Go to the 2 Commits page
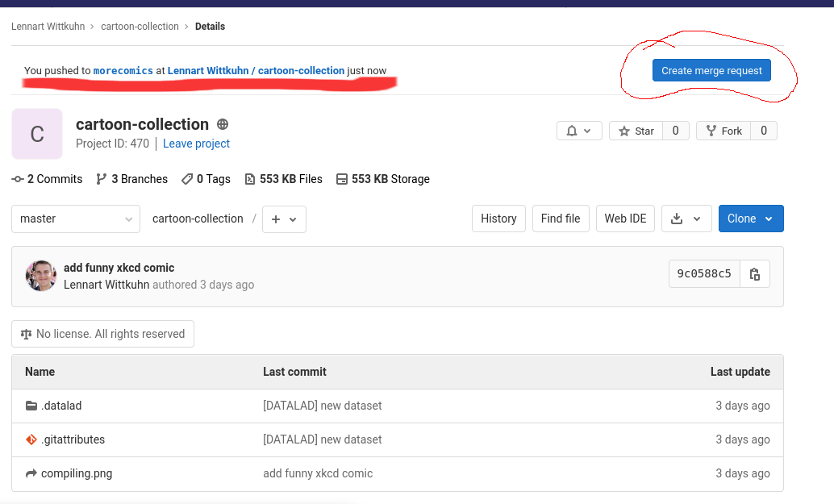This screenshot has height=504, width=834. click(47, 179)
